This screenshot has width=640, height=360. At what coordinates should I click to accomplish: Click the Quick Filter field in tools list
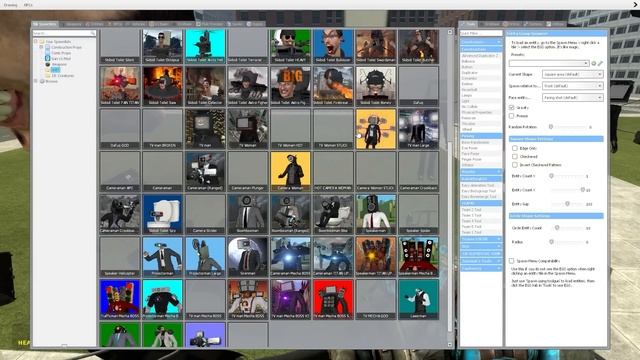(481, 33)
